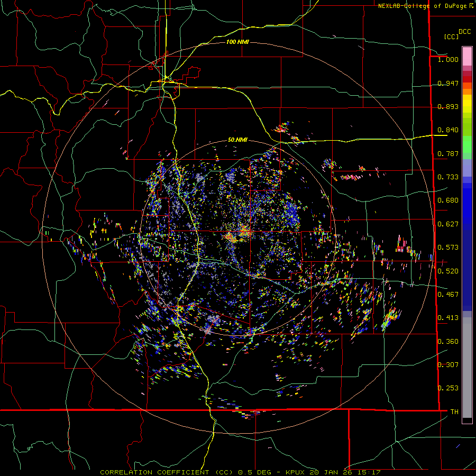Select the 0.627 scale value
This screenshot has height=476, width=476.
pyautogui.click(x=448, y=224)
